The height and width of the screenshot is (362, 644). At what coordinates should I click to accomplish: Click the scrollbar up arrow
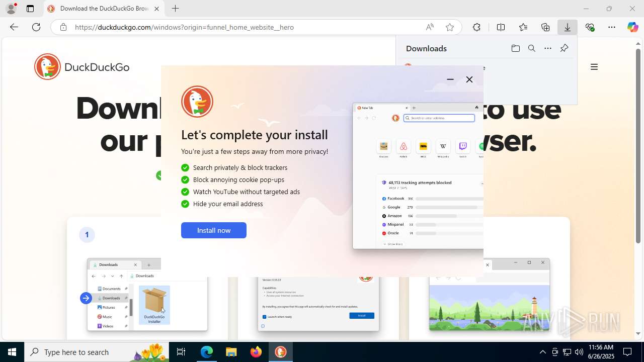click(x=638, y=44)
